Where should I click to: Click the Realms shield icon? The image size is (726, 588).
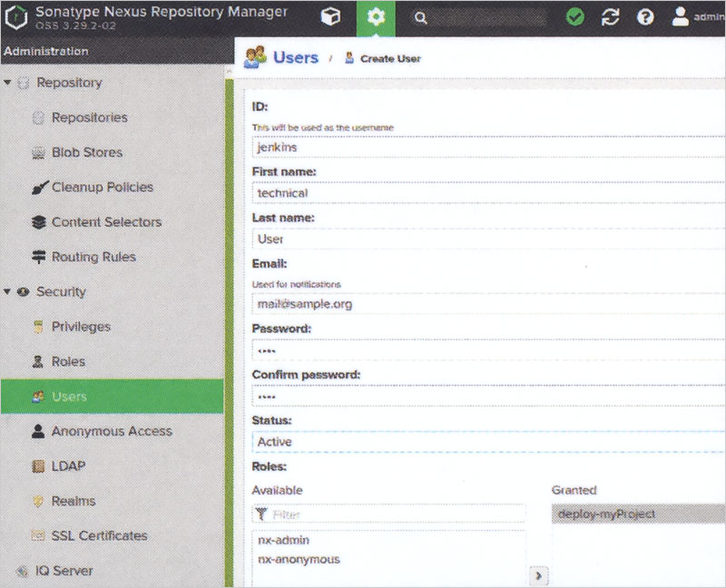(x=38, y=501)
